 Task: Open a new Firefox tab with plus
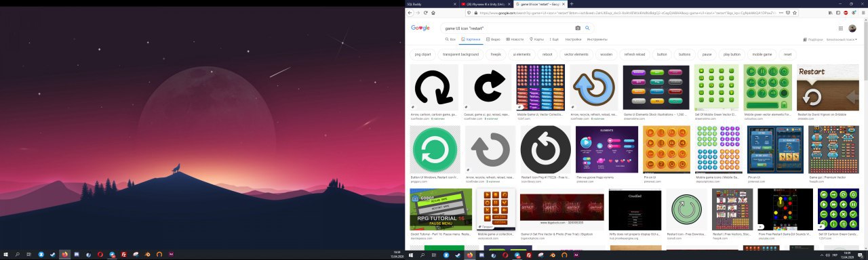(572, 3)
